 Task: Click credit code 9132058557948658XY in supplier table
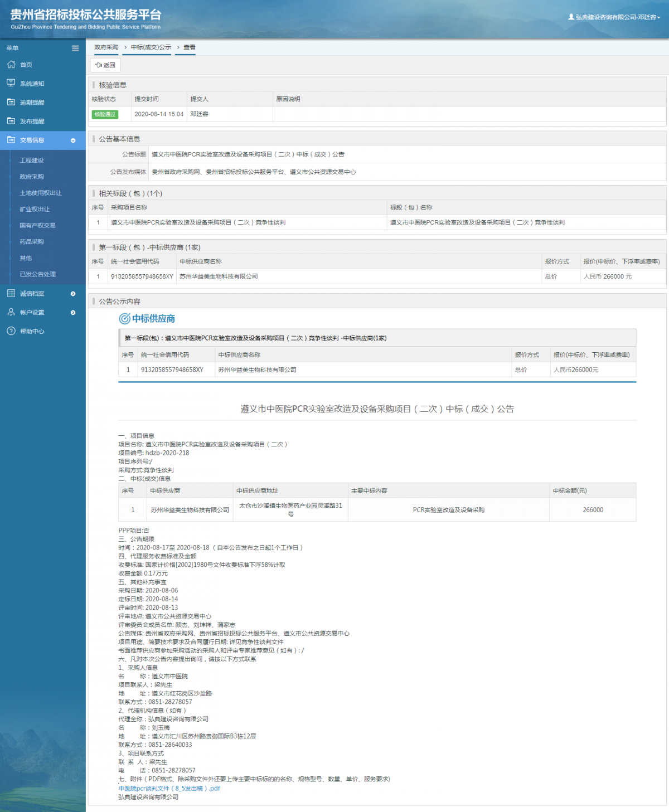tap(142, 276)
